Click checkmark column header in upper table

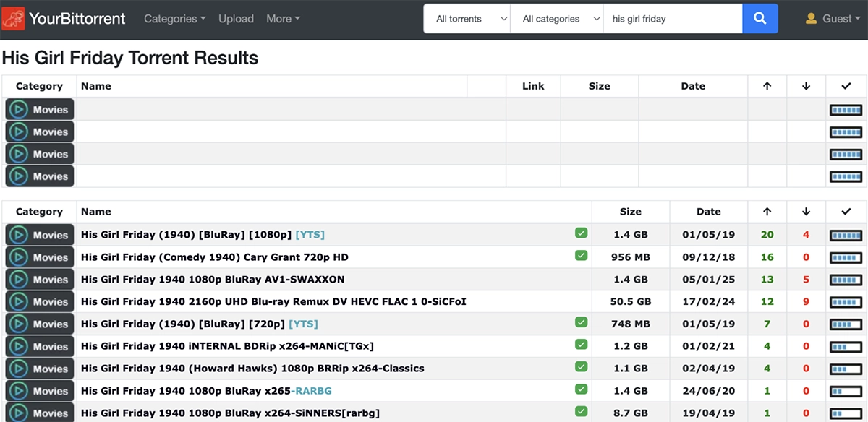click(846, 86)
